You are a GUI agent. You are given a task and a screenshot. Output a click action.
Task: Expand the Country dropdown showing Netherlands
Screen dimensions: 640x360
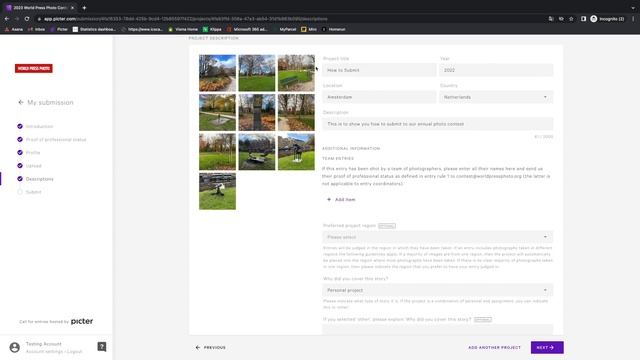point(496,97)
